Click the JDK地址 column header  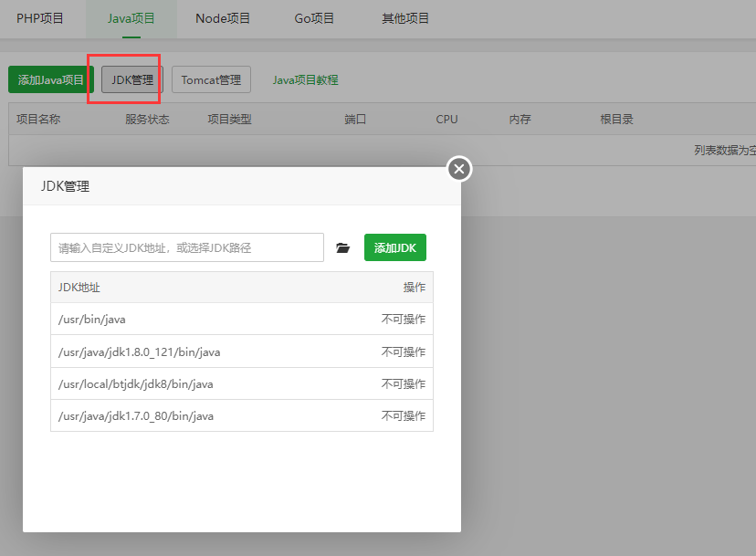79,288
